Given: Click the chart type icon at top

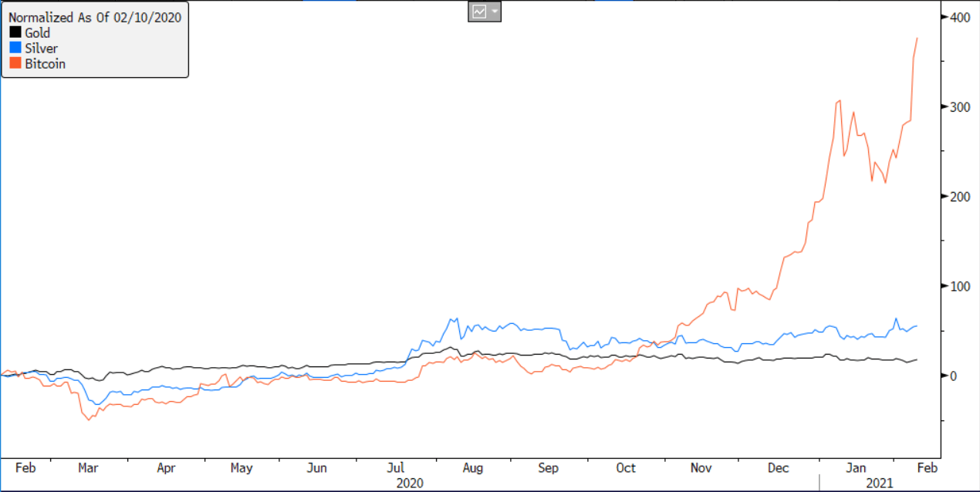Looking at the screenshot, I should pyautogui.click(x=479, y=12).
